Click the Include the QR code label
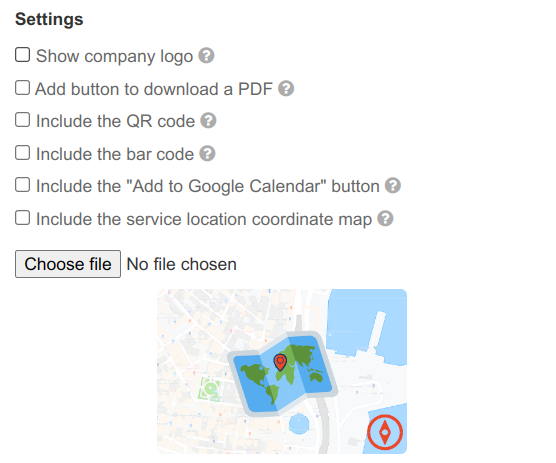Image resolution: width=556 pixels, height=463 pixels. click(x=115, y=121)
